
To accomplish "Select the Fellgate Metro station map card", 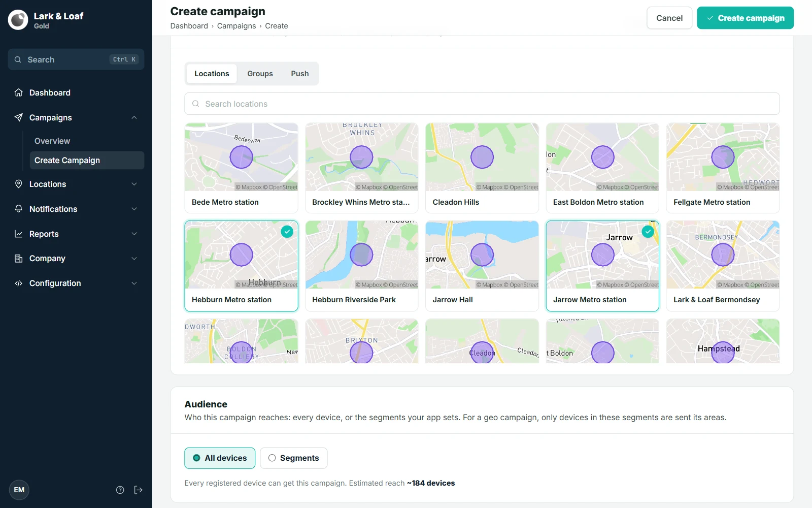I will point(723,168).
